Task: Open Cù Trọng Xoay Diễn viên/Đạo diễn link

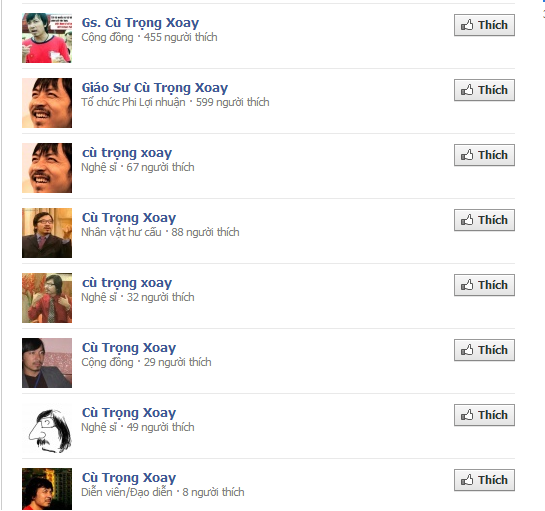Action: (129, 478)
